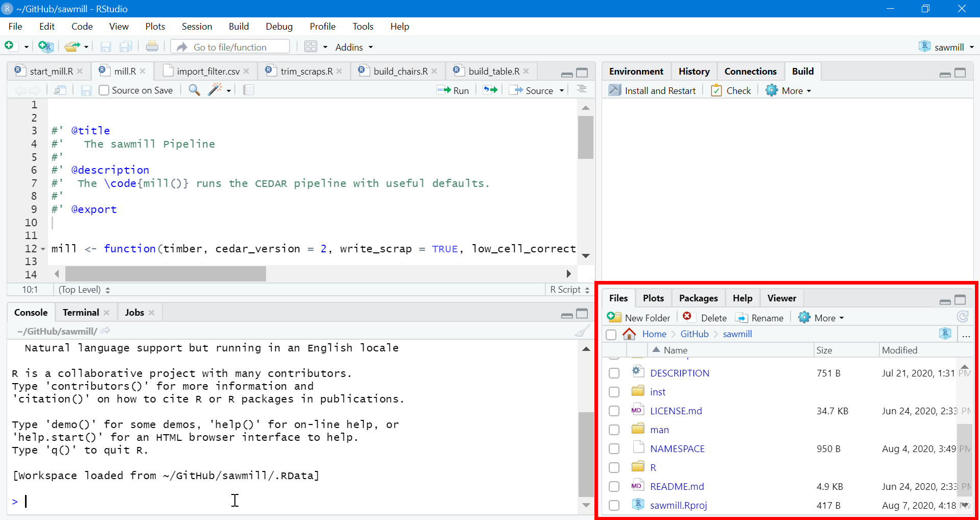Open the Session menu
The width and height of the screenshot is (980, 520).
[x=197, y=27]
